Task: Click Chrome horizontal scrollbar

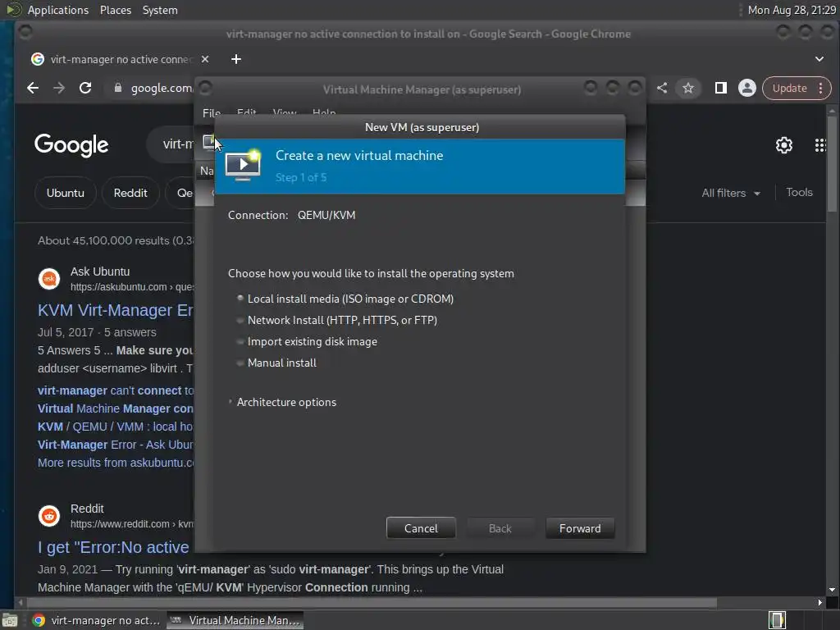Action: point(373,603)
